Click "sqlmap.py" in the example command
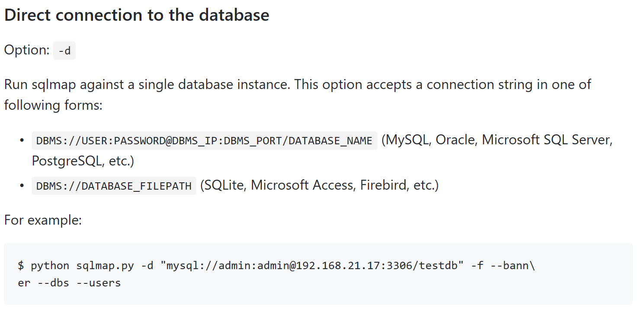Viewport: 644px width, 324px height. point(105,265)
